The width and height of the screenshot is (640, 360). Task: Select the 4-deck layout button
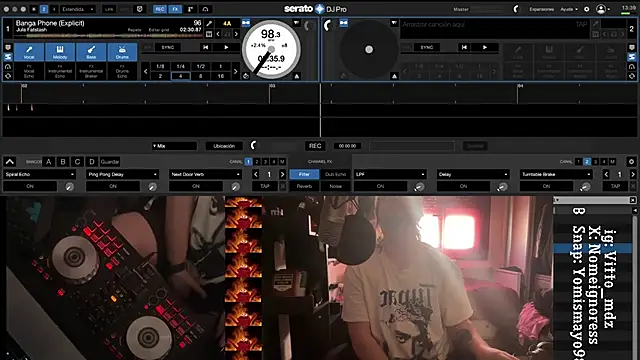(54, 9)
